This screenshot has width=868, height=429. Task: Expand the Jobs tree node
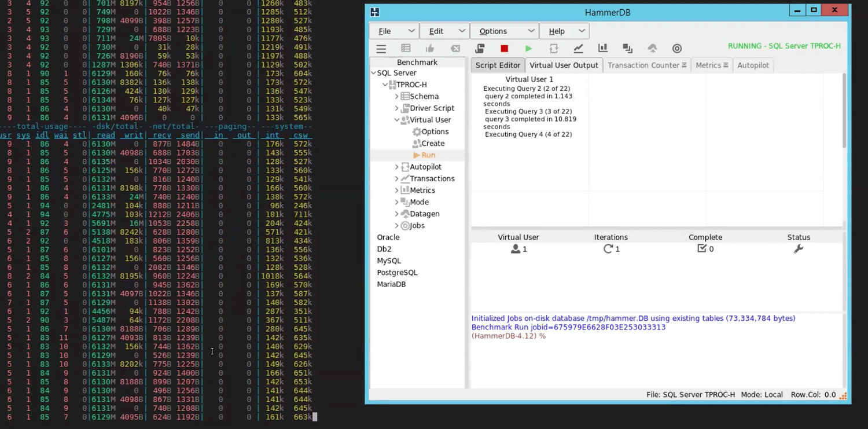pos(397,226)
